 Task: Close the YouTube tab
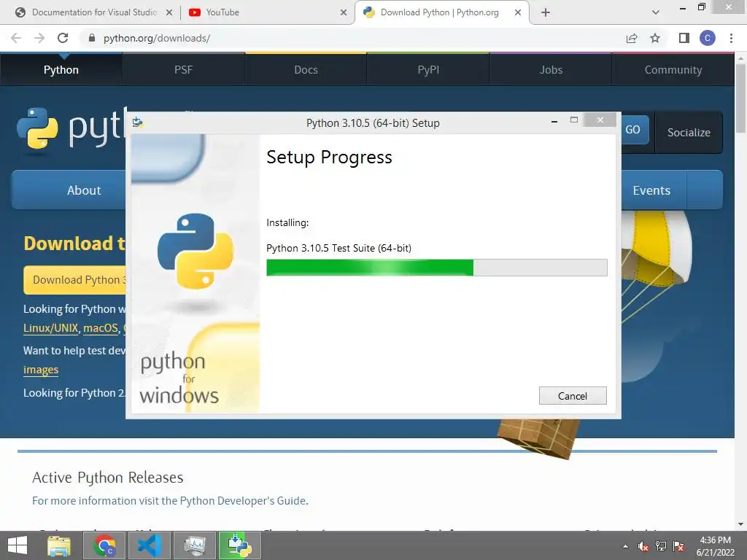point(344,13)
